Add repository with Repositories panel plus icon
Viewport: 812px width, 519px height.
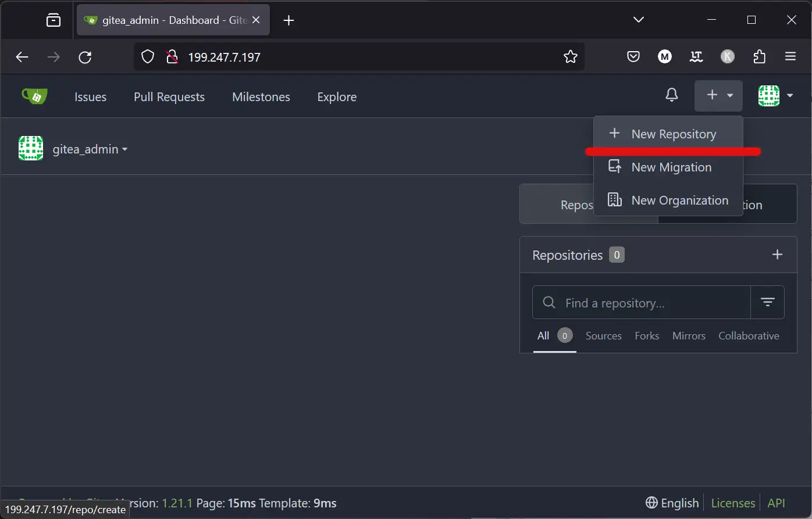[777, 255]
